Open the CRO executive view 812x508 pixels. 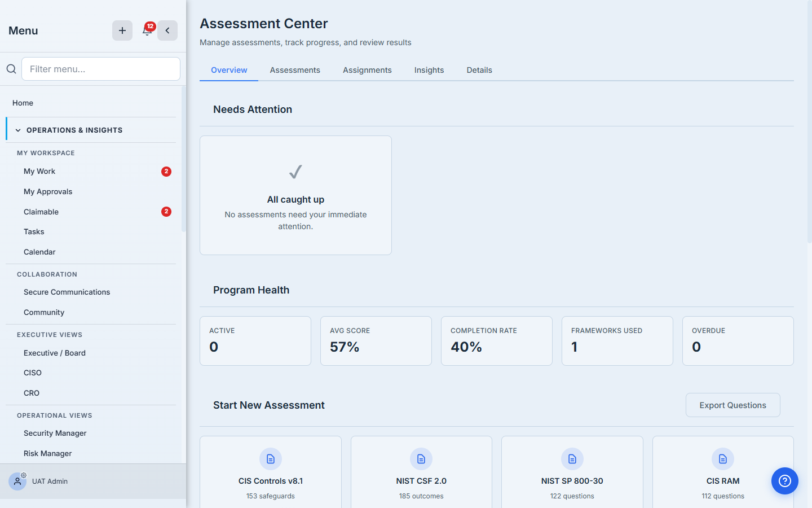(x=91, y=393)
